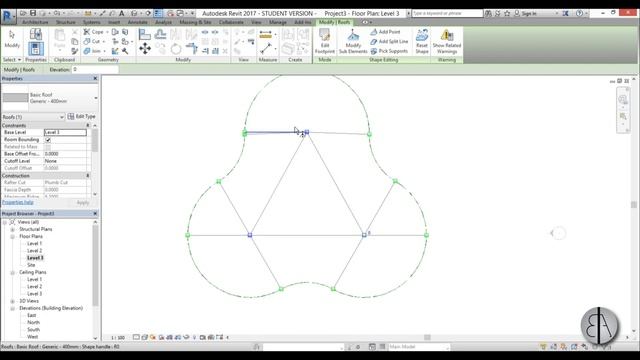Close the Project Browser panel
Image resolution: width=640 pixels, height=360 pixels.
point(95,213)
